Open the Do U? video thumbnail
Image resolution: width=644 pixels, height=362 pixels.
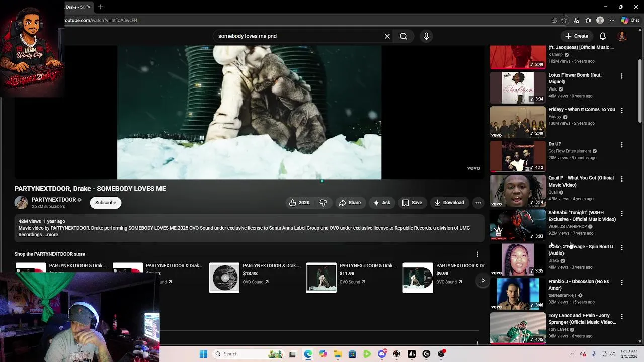518,156
